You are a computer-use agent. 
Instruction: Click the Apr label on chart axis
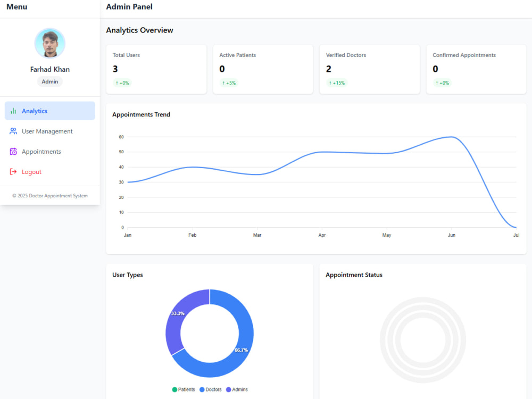coord(322,235)
